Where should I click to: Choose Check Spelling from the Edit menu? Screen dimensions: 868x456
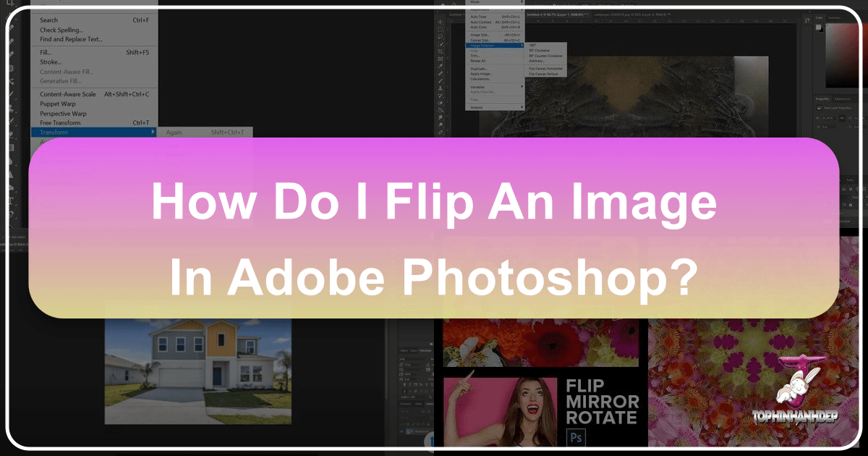click(61, 30)
